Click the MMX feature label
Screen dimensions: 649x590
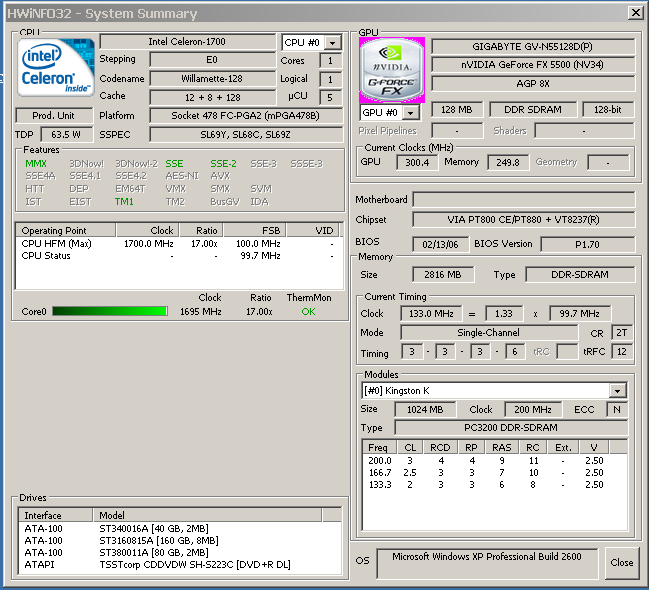[36, 164]
